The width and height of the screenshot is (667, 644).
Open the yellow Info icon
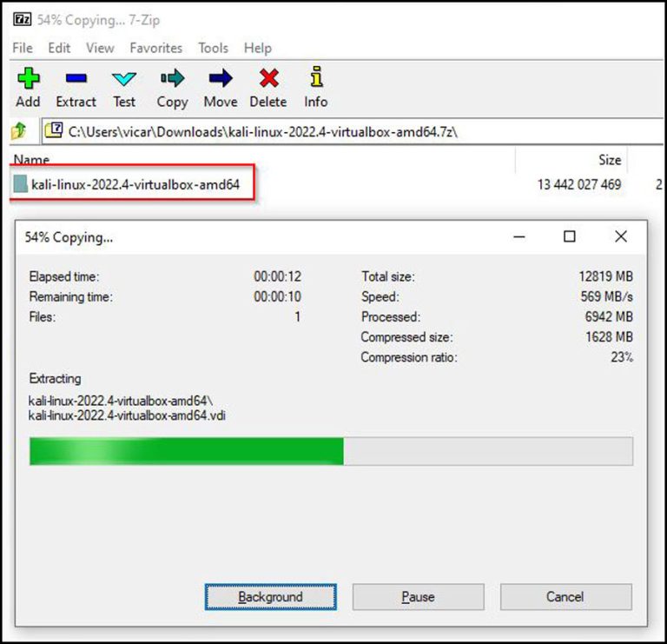(x=316, y=80)
